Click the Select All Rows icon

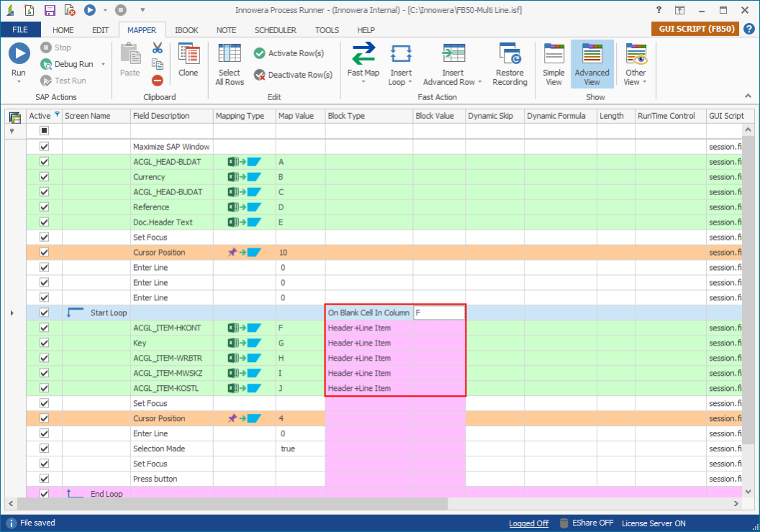pyautogui.click(x=230, y=55)
